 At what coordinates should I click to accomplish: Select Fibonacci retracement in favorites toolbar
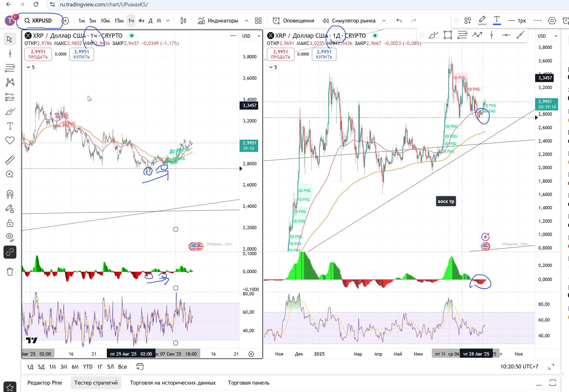tap(462, 35)
